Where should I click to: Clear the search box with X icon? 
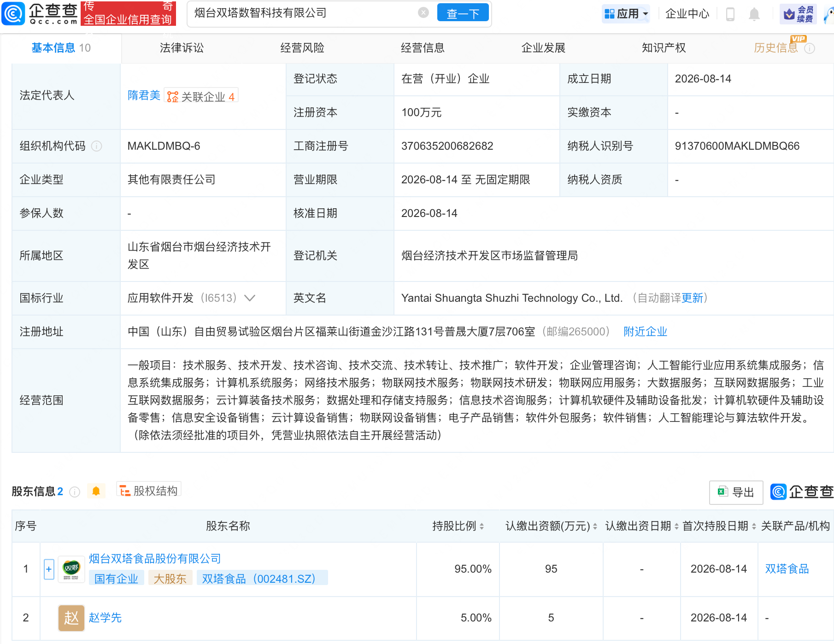(x=423, y=13)
